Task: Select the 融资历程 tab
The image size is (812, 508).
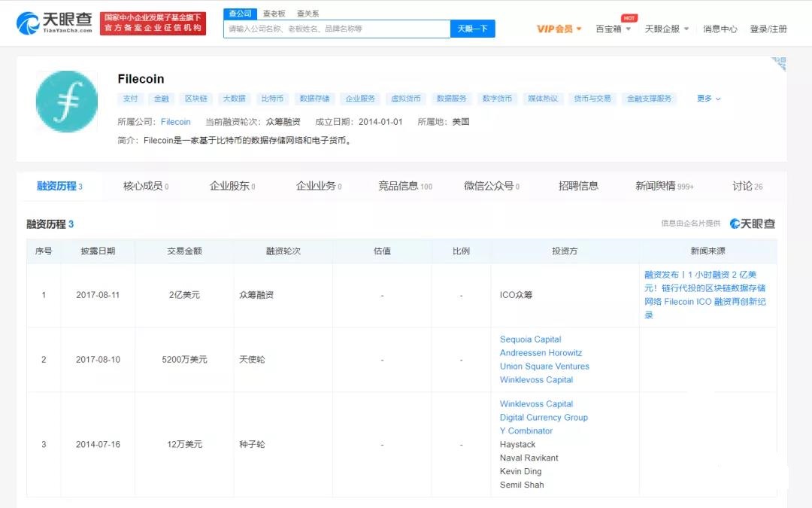Action: 59,186
